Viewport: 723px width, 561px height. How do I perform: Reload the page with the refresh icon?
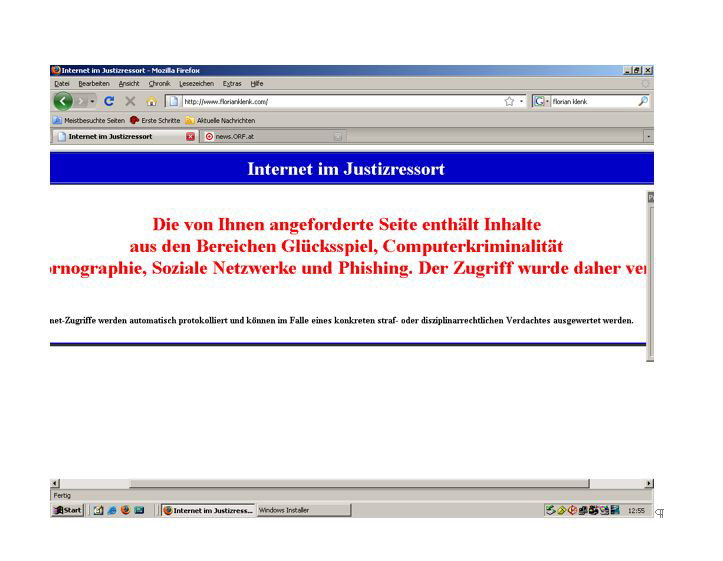point(109,101)
